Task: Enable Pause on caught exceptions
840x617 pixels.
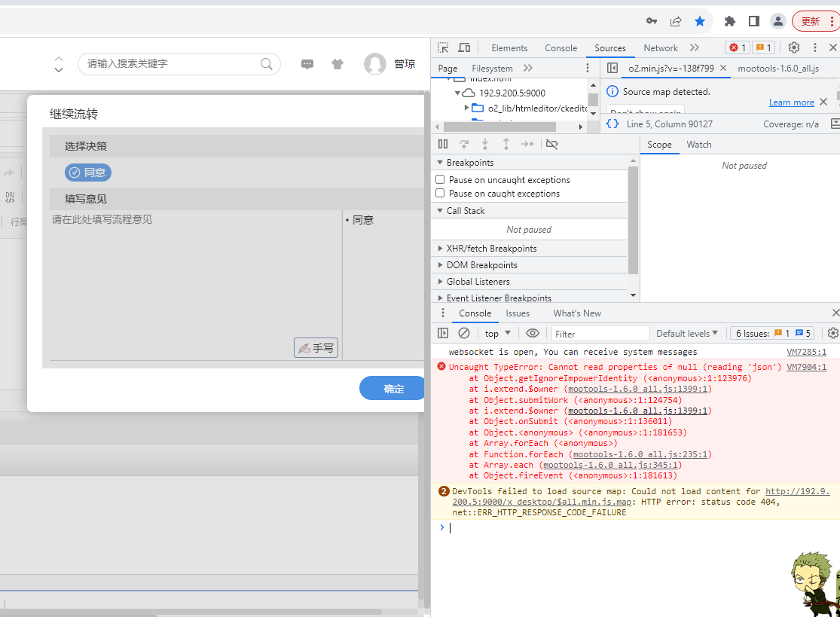Action: [x=440, y=194]
